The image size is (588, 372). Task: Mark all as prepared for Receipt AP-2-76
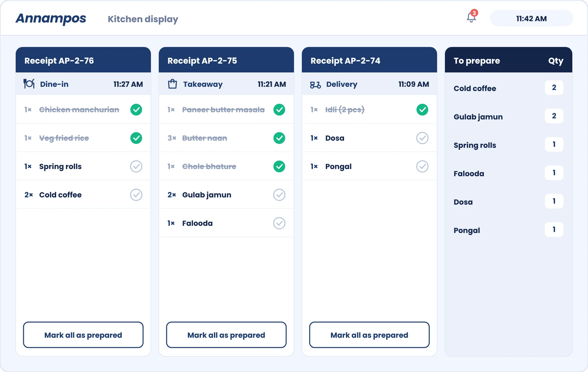click(x=83, y=335)
